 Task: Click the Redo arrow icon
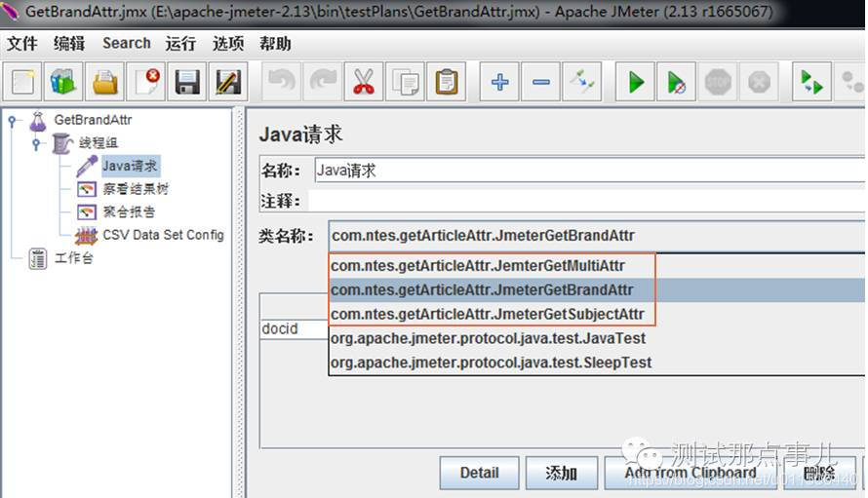(x=323, y=82)
